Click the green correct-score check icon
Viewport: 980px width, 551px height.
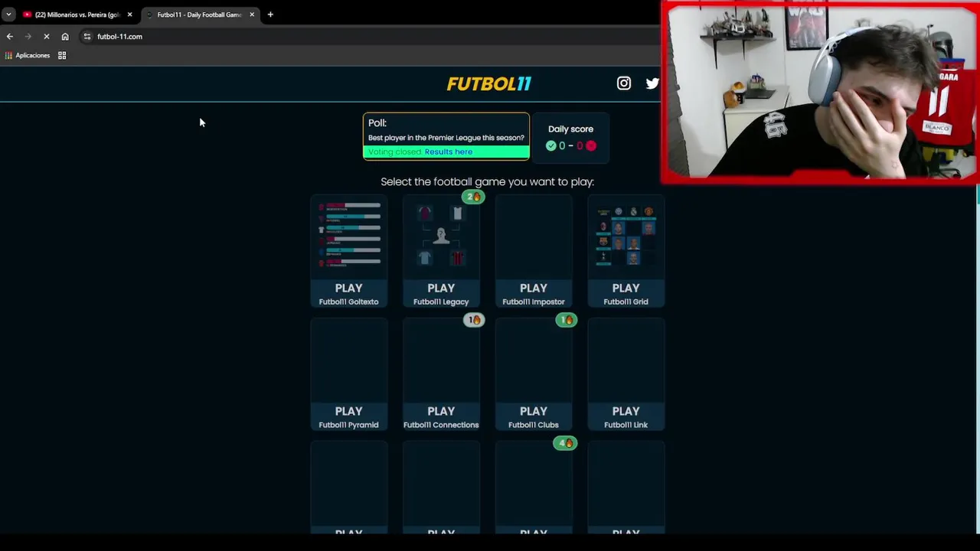click(551, 145)
